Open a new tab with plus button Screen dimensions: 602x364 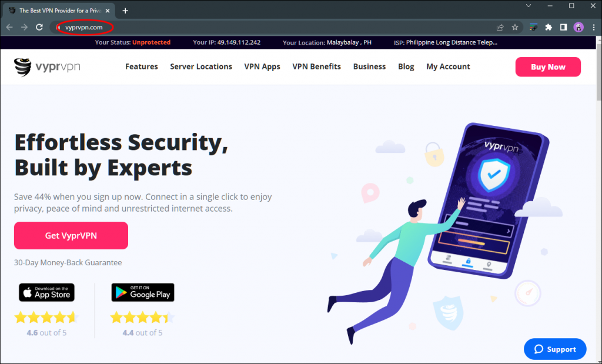coord(125,11)
